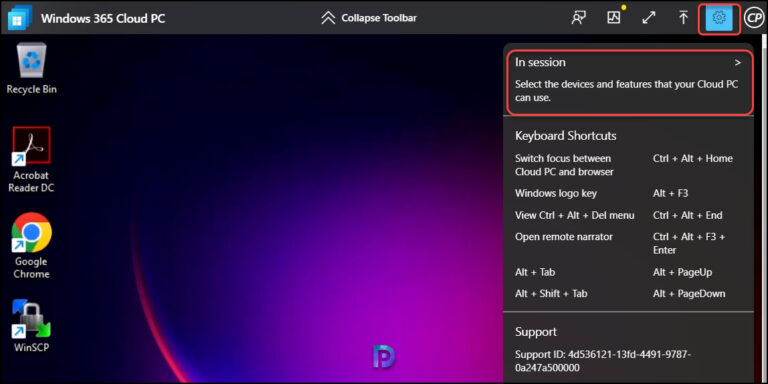Expand the In session settings arrow
The height and width of the screenshot is (384, 768).
pyautogui.click(x=738, y=63)
